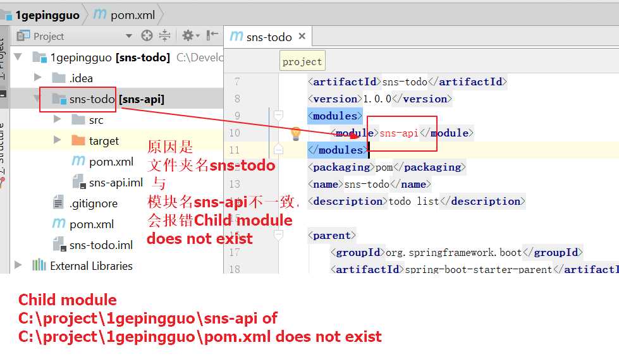Click line number 7 in the gutter
Screen dimensions: 619x364
pyautogui.click(x=237, y=82)
